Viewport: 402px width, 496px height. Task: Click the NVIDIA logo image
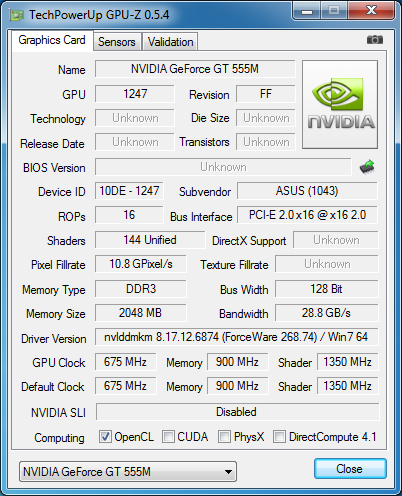pyautogui.click(x=340, y=104)
